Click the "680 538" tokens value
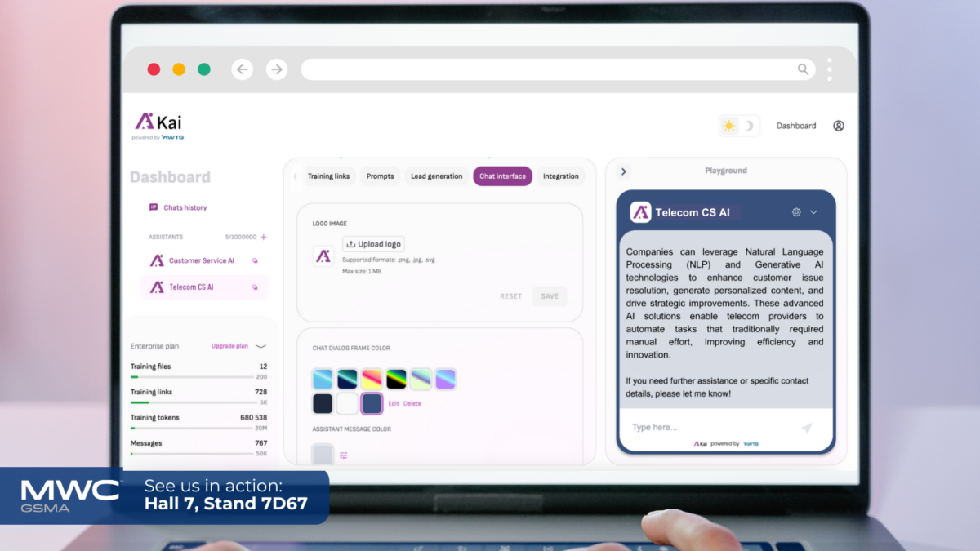Viewport: 980px width, 551px height. [x=253, y=418]
